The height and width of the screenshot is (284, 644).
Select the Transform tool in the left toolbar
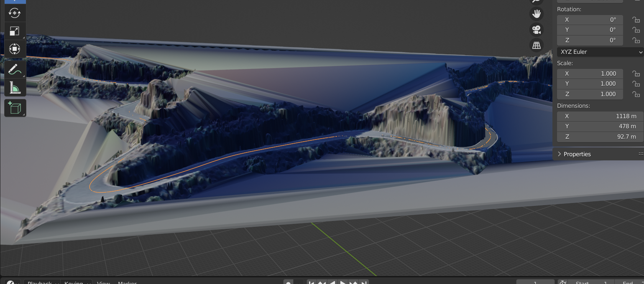[x=15, y=49]
